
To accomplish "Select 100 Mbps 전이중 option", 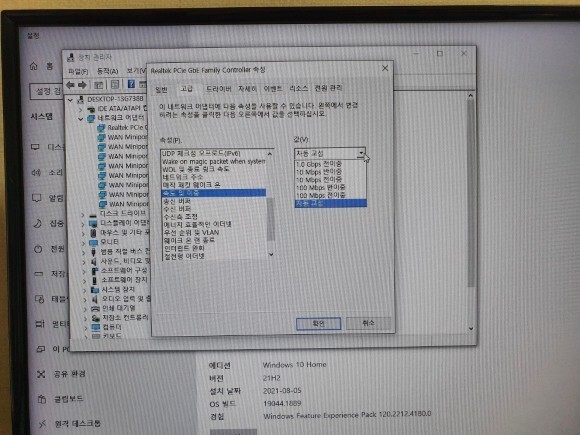I will point(330,195).
